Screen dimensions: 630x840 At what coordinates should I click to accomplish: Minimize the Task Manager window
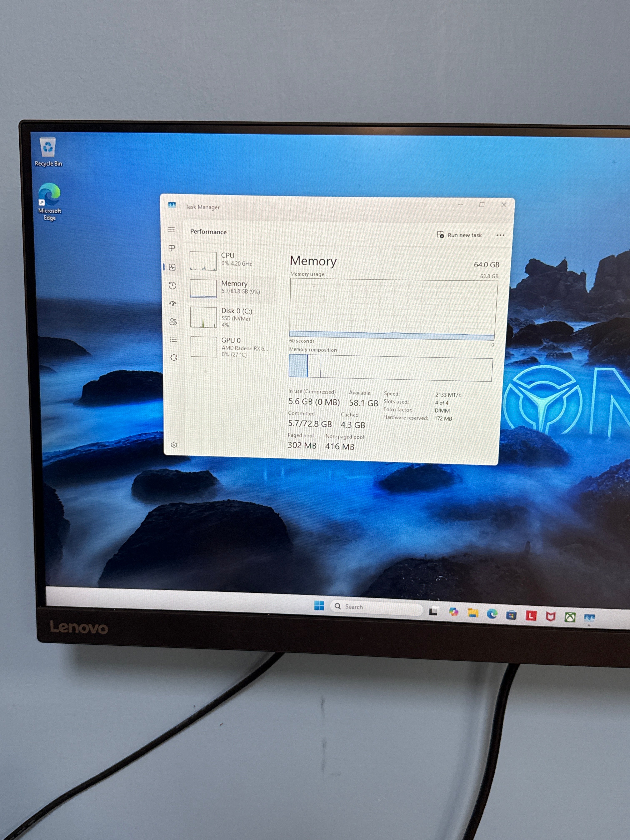pyautogui.click(x=460, y=205)
